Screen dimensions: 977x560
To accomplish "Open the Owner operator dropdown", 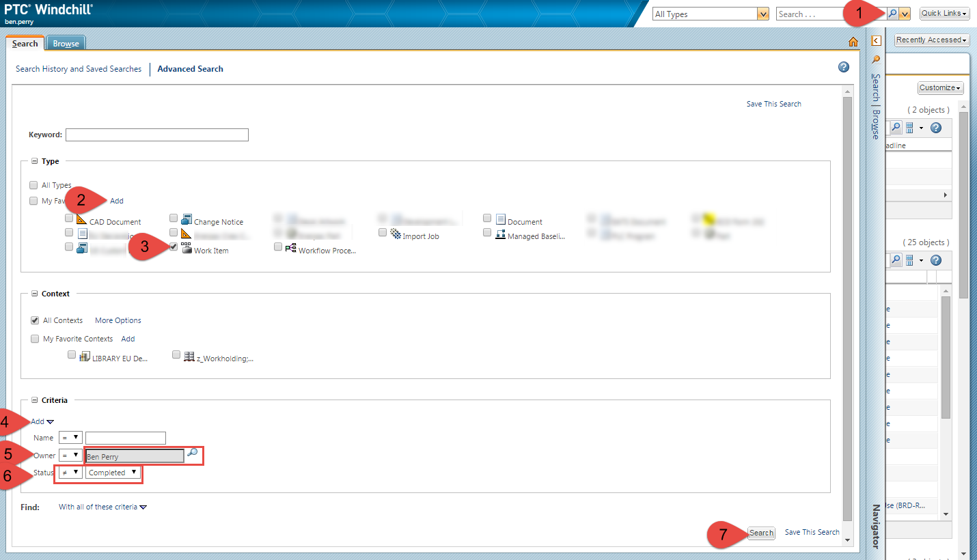I will pos(70,456).
